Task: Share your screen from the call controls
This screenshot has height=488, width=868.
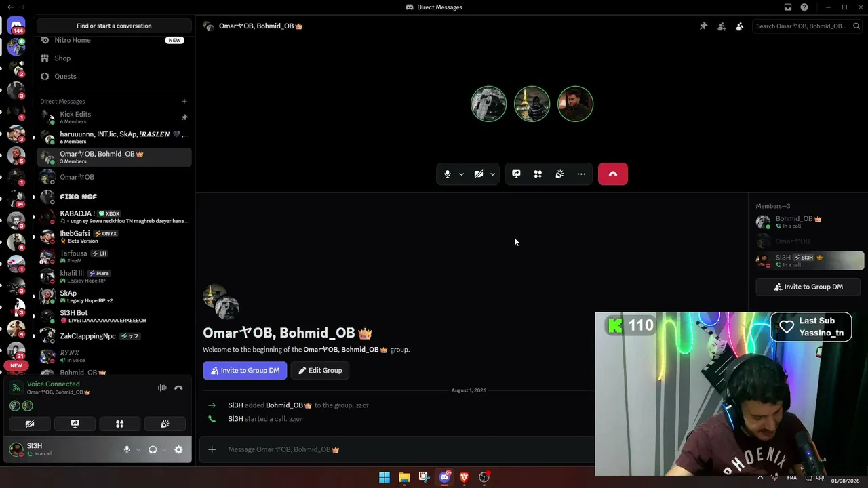Action: pos(516,174)
